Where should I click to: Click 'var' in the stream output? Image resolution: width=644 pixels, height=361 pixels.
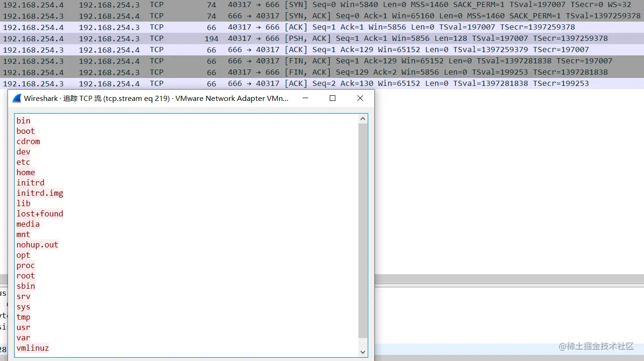pos(23,338)
